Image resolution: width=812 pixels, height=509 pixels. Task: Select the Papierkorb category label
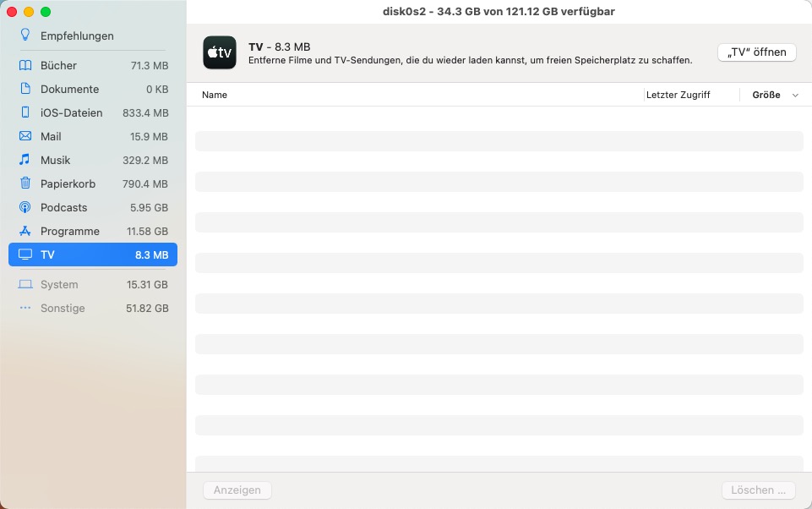[x=68, y=183]
